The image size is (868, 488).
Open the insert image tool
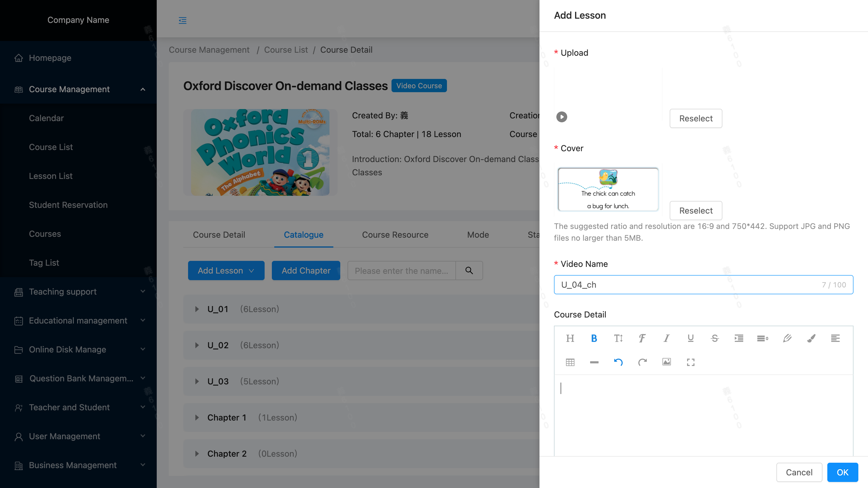click(x=666, y=362)
